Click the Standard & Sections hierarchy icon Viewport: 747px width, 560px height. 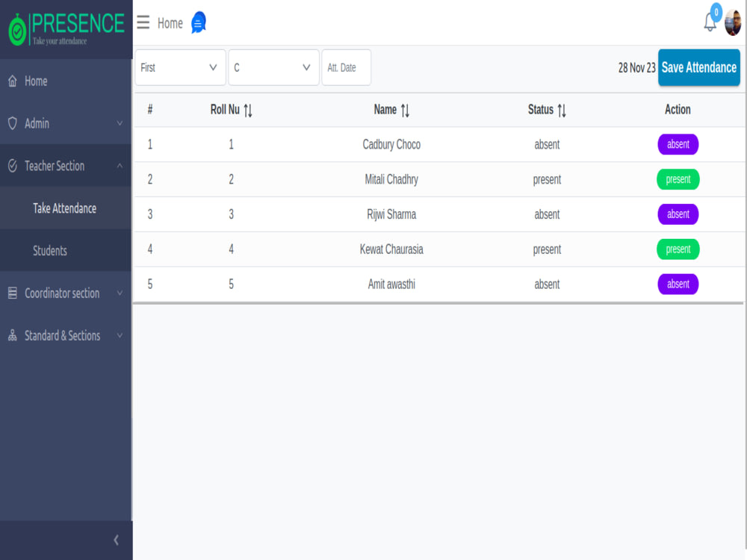(x=13, y=335)
